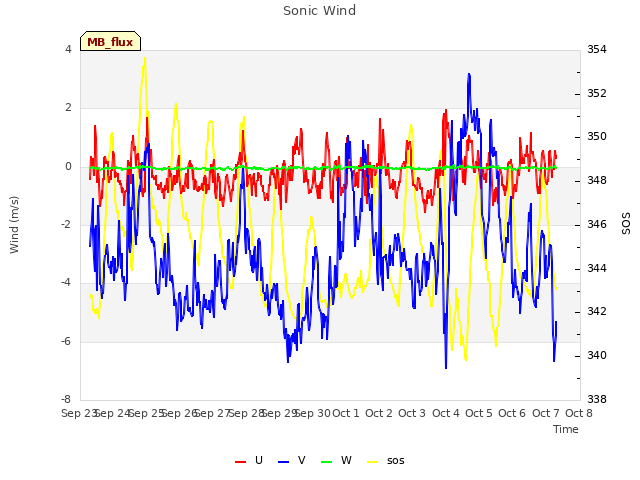This screenshot has height=480, width=640.
Task: Click the Oct 2 x-axis tick label
Action: click(379, 413)
